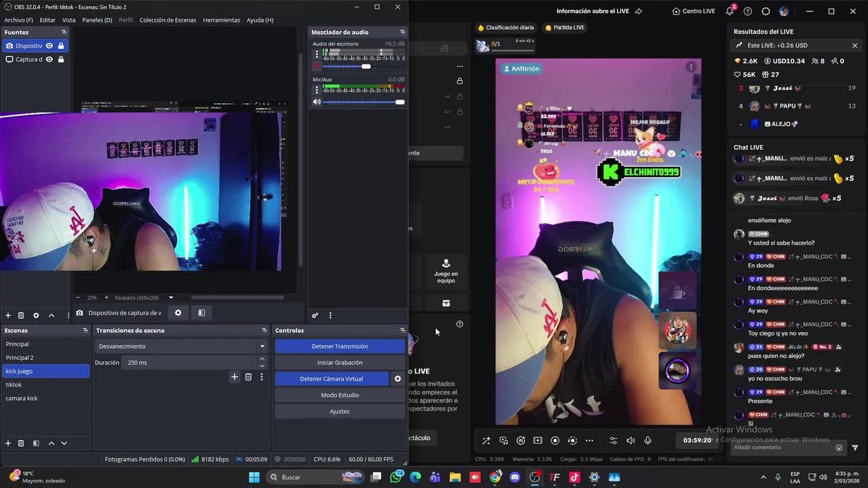Show hidden system tray icons
Viewport: 868px width, 488px height.
(x=763, y=477)
